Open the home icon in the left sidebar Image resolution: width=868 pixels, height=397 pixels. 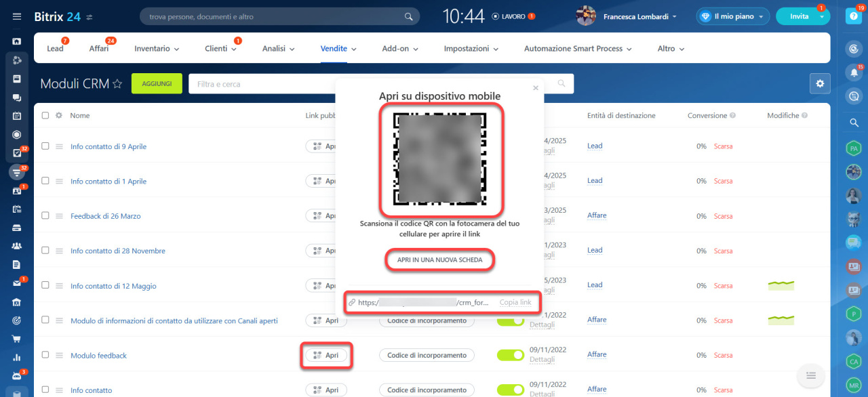point(17,41)
